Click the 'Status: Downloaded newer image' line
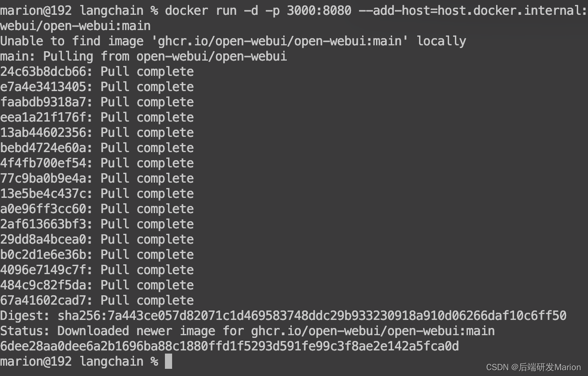588x376 pixels. coord(247,331)
